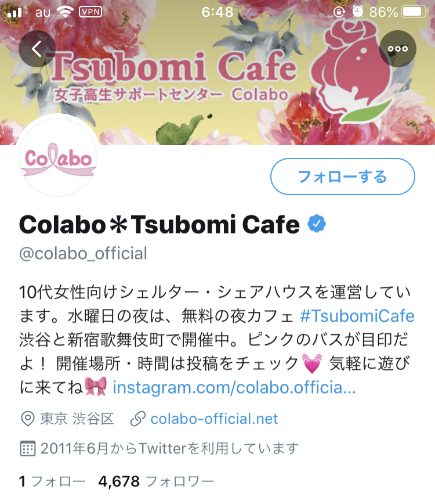The height and width of the screenshot is (504, 435).
Task: Tap the back arrow button
Action: pyautogui.click(x=37, y=49)
